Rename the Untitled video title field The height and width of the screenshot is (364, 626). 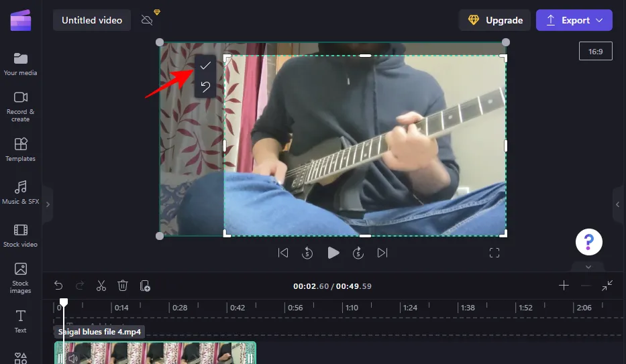[92, 20]
